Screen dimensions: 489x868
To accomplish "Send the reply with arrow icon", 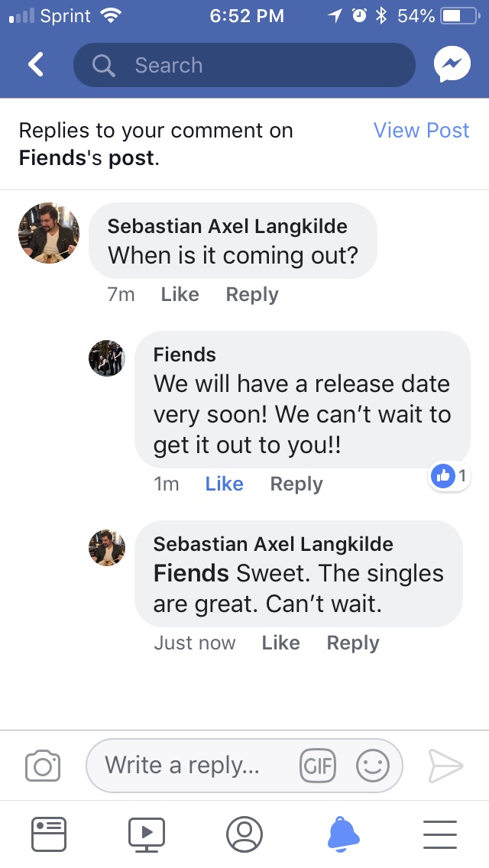I will [x=445, y=765].
